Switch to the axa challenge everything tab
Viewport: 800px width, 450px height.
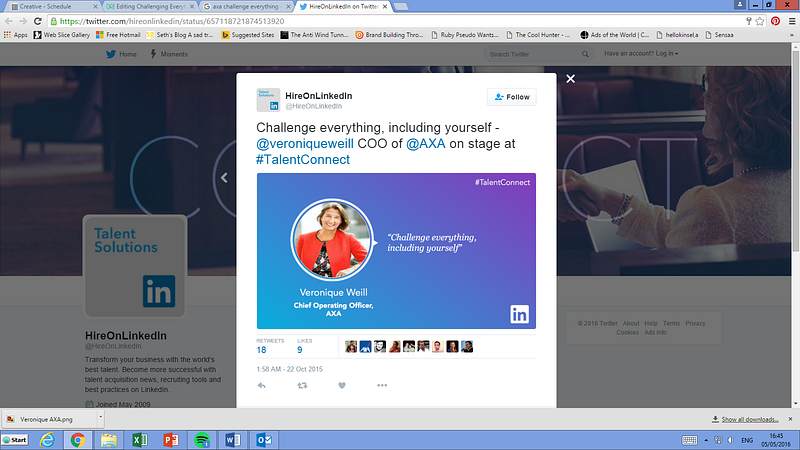tap(246, 6)
